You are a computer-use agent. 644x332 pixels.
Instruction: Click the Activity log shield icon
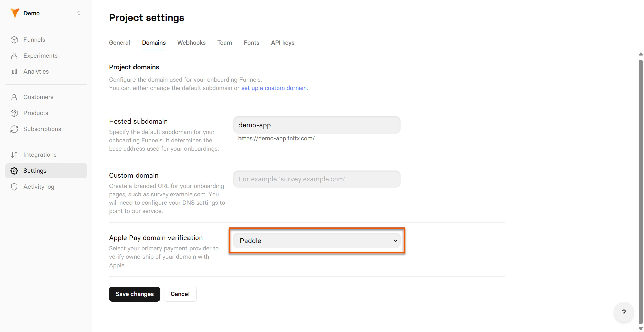(14, 187)
